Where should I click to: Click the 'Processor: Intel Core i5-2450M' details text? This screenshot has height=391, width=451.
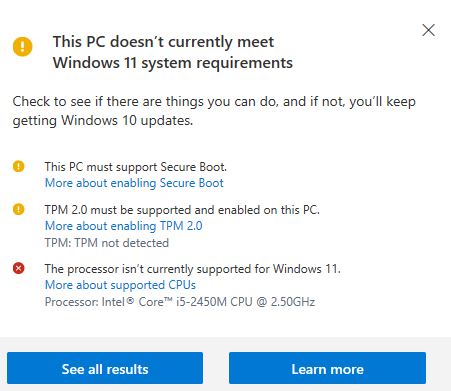(x=180, y=302)
